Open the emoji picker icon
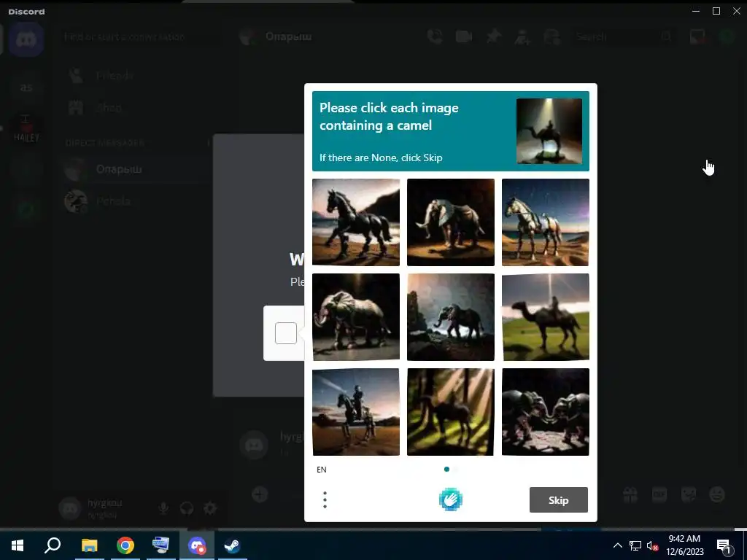This screenshot has width=747, height=560. [x=717, y=494]
